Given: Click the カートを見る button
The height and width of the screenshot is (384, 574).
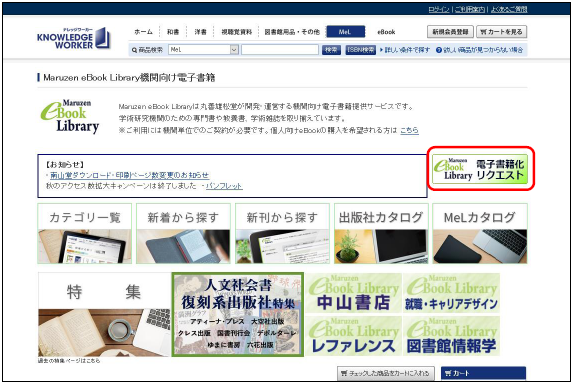Looking at the screenshot, I should tap(502, 32).
